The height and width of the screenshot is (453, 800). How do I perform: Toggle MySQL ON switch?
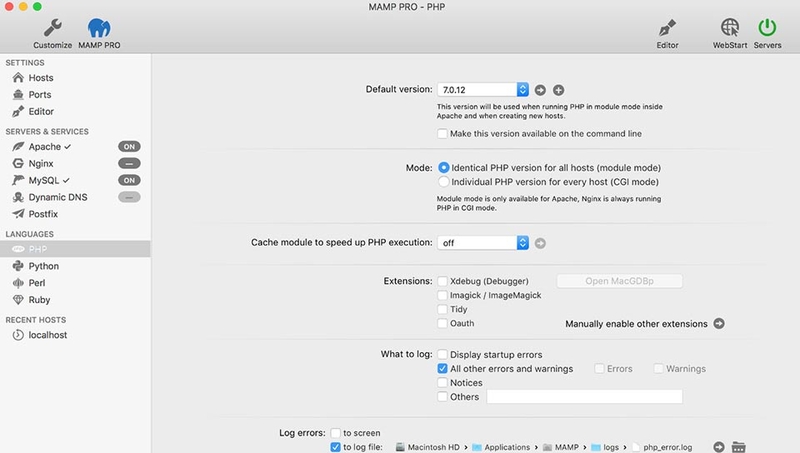(129, 180)
